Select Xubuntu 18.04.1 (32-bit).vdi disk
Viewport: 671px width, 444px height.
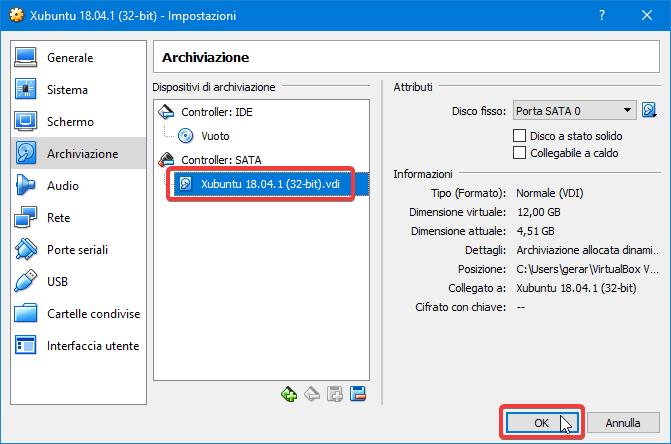(x=270, y=184)
